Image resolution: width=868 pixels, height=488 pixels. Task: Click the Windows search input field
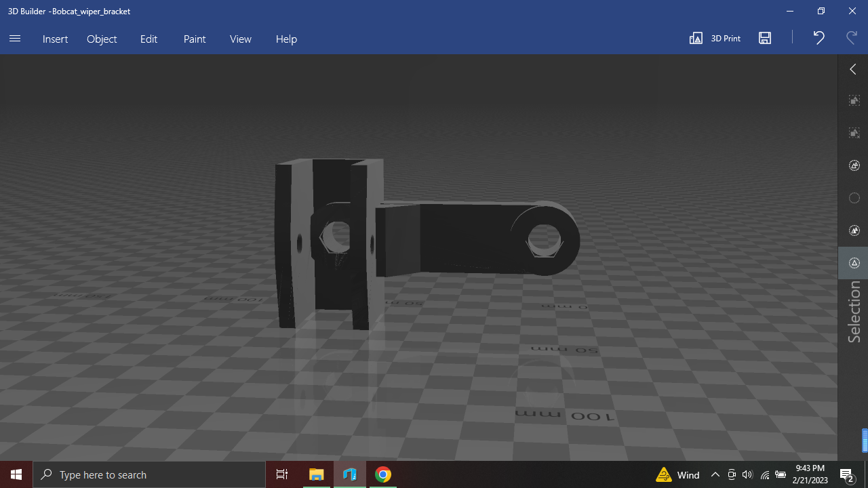point(149,474)
